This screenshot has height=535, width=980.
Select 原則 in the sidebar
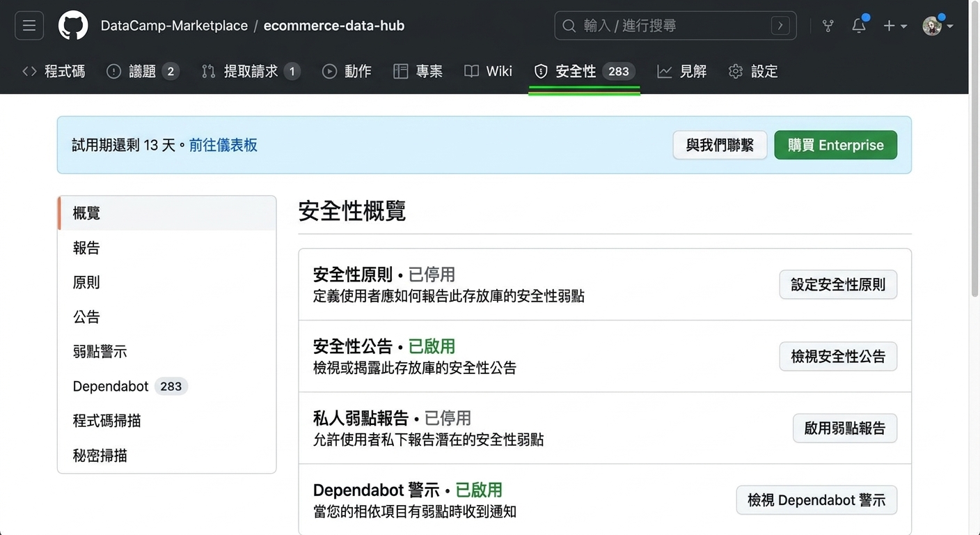(x=167, y=282)
